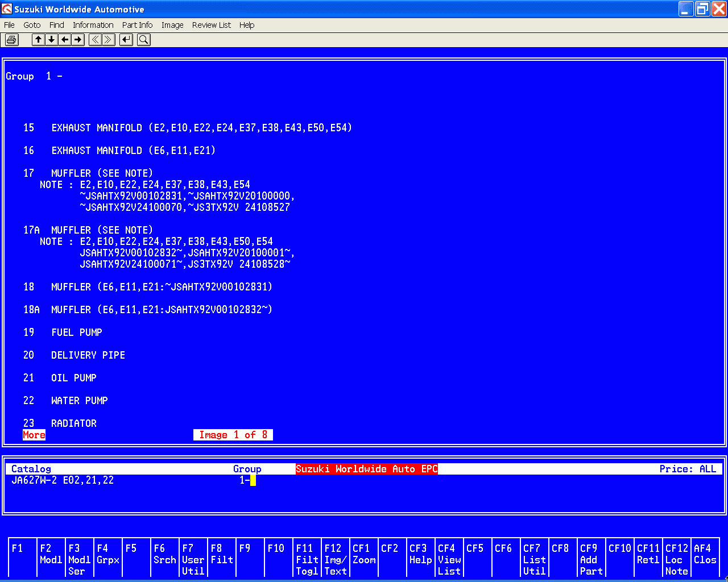The width and height of the screenshot is (728, 582).
Task: Select row 20 DELIVERY PIPE
Action: click(74, 355)
